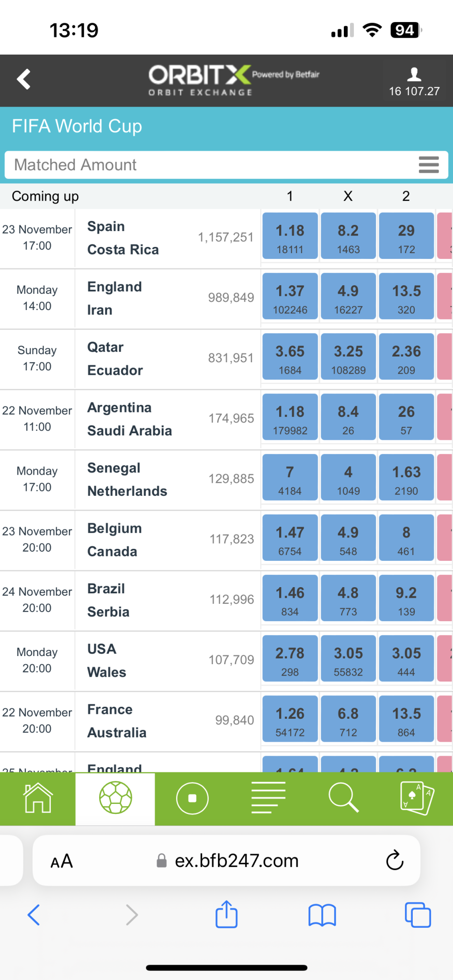Open the casino playing cards icon
This screenshot has height=980, width=453.
point(417,798)
